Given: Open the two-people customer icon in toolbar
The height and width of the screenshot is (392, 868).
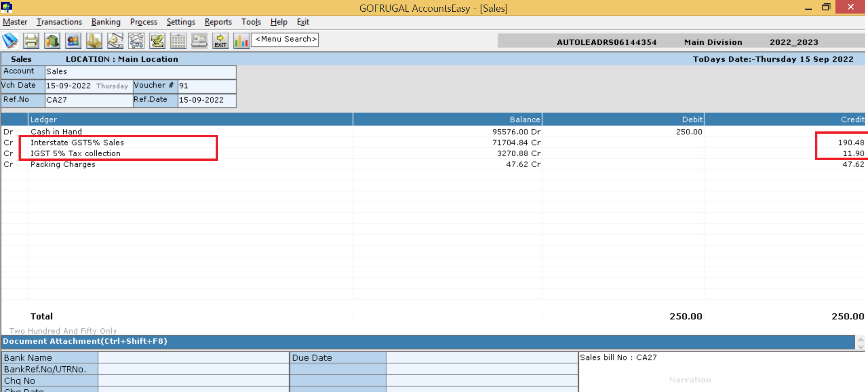Looking at the screenshot, I should pyautogui.click(x=73, y=41).
